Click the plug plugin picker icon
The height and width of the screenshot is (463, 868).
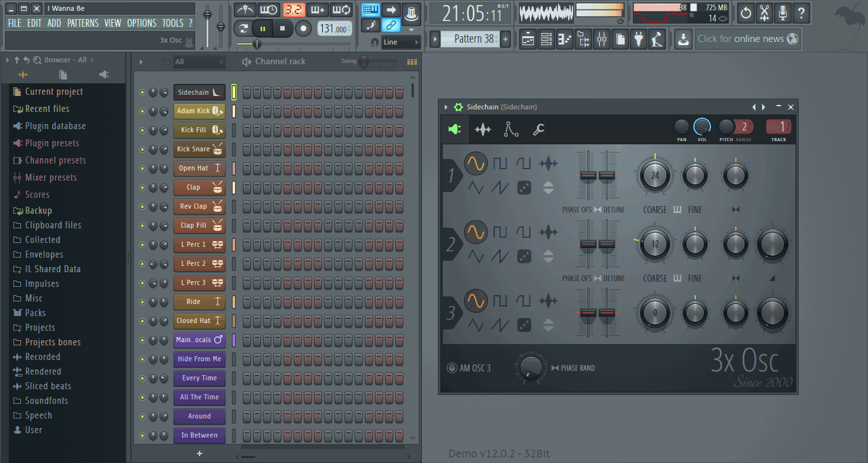point(639,39)
